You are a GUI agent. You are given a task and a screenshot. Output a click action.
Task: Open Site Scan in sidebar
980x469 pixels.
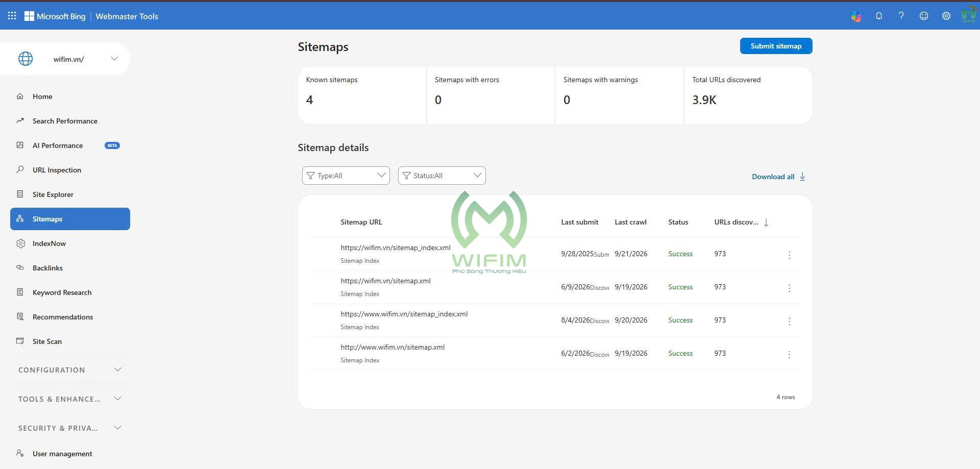point(70,341)
